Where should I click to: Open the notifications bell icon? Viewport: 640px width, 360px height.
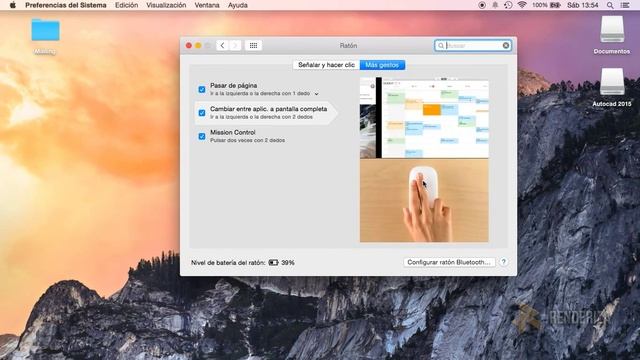pyautogui.click(x=495, y=5)
